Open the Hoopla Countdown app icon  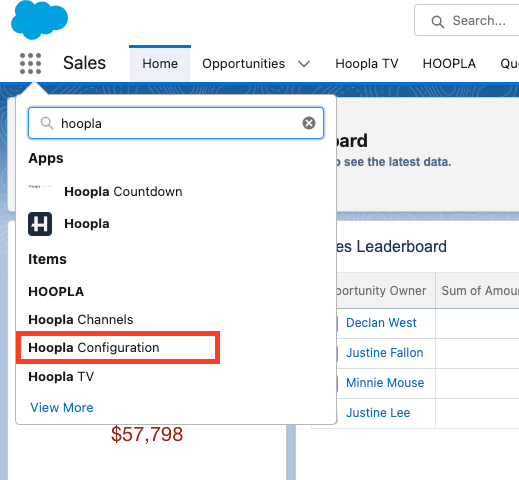[x=40, y=187]
